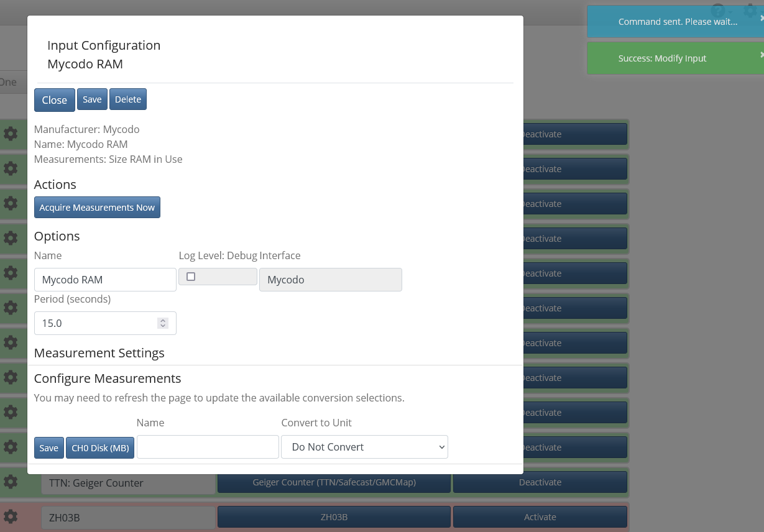Screen dimensions: 764x532
Task: Enable the Debug checkbox
Action: pyautogui.click(x=191, y=276)
